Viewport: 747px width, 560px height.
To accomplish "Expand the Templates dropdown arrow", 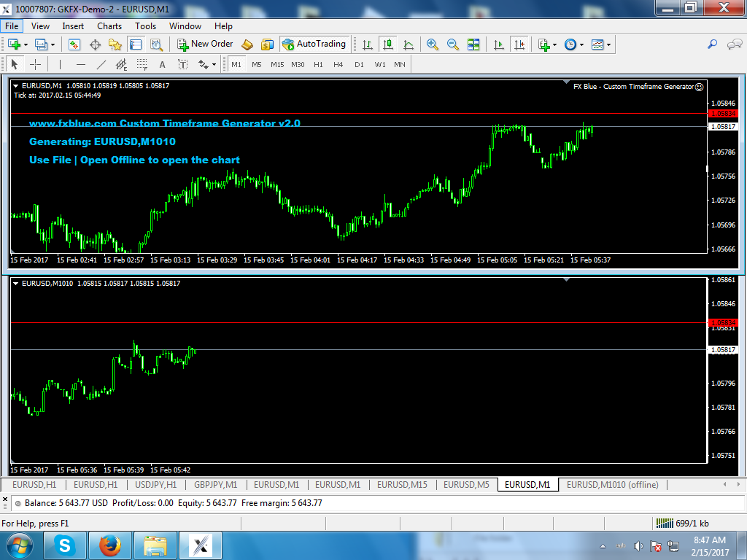I will click(x=609, y=44).
